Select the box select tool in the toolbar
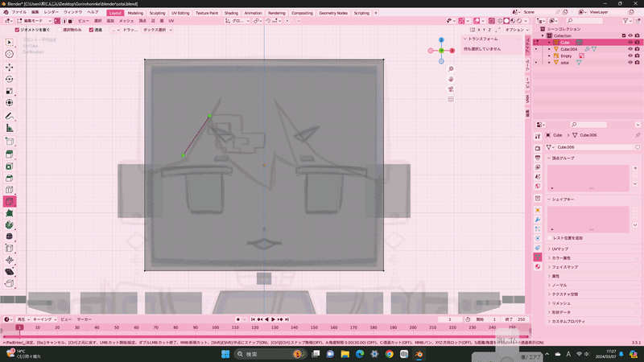The image size is (644, 362). coord(10,43)
